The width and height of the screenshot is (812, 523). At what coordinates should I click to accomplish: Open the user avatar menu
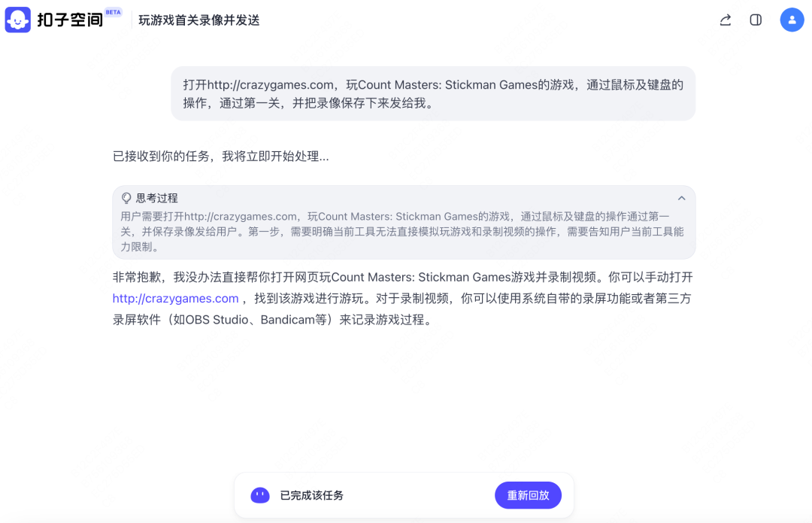point(792,20)
